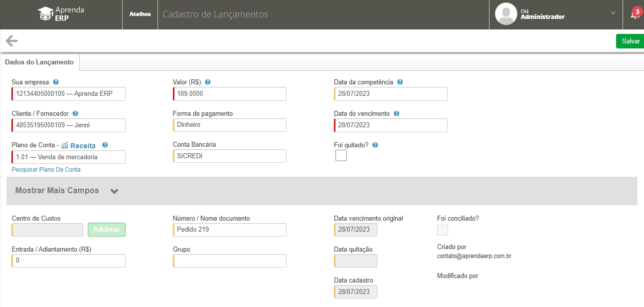Viewport: 644px width, 307px height.
Task: Click help icon next to Foi quitado?
Action: 375,145
